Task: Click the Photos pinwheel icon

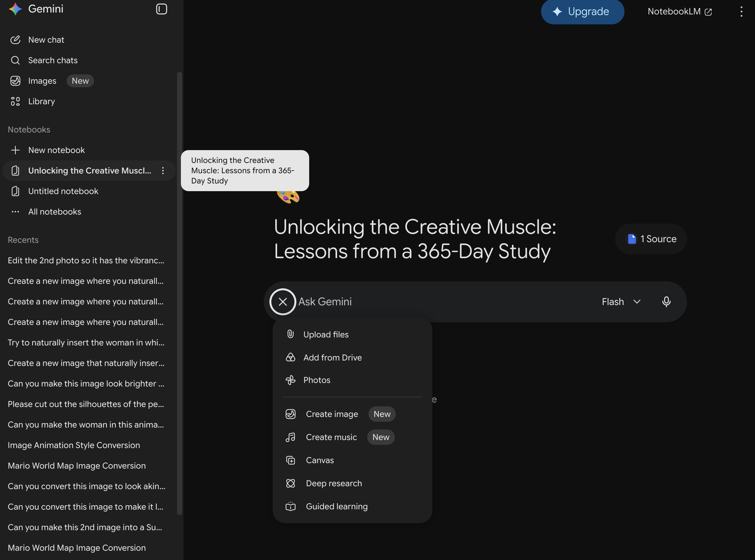Action: (291, 380)
